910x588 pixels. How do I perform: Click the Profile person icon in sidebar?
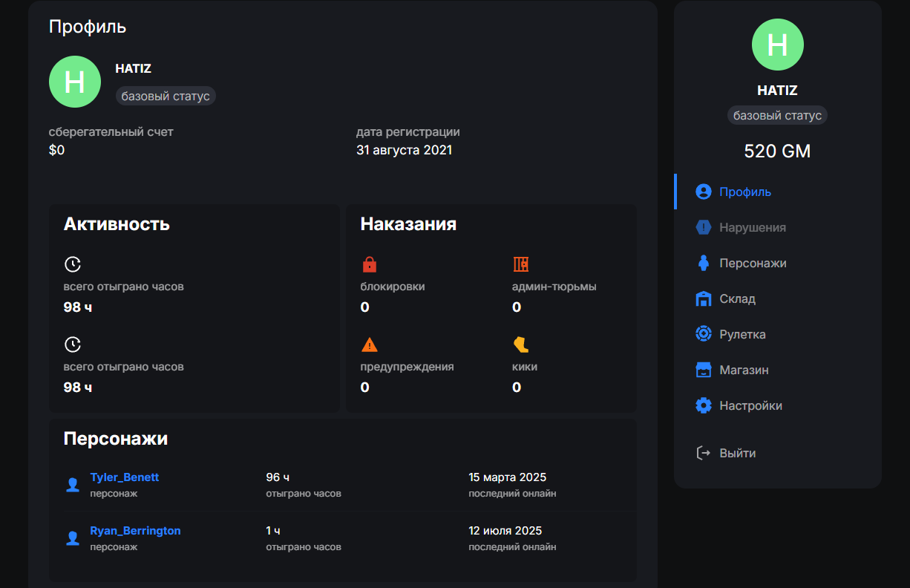(x=703, y=192)
